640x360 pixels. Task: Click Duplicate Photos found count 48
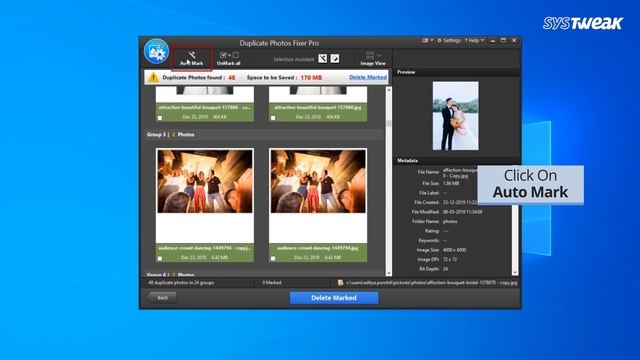point(231,78)
